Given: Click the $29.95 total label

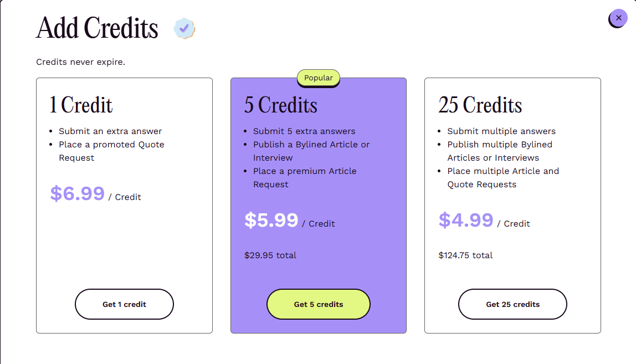Looking at the screenshot, I should point(270,255).
